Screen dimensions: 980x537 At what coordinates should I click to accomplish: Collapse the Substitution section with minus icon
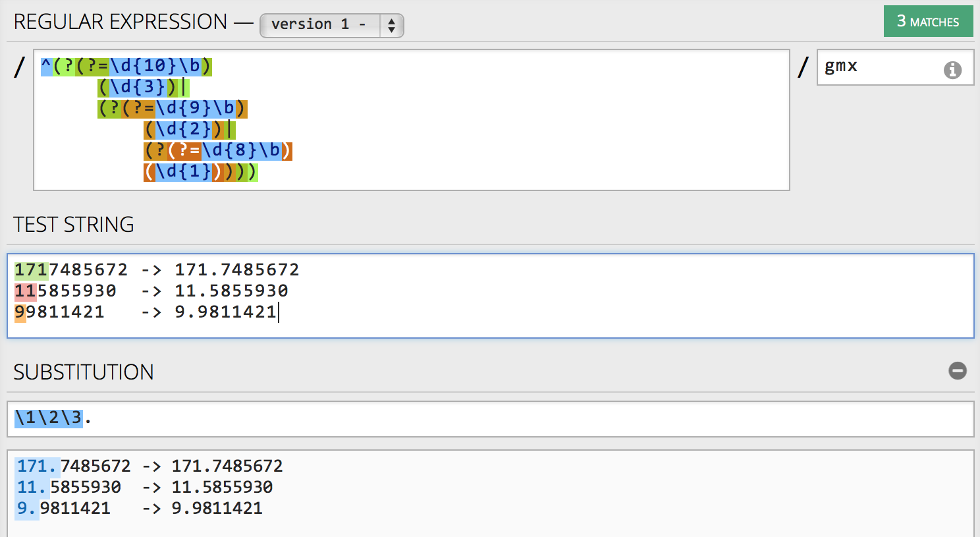click(x=958, y=371)
